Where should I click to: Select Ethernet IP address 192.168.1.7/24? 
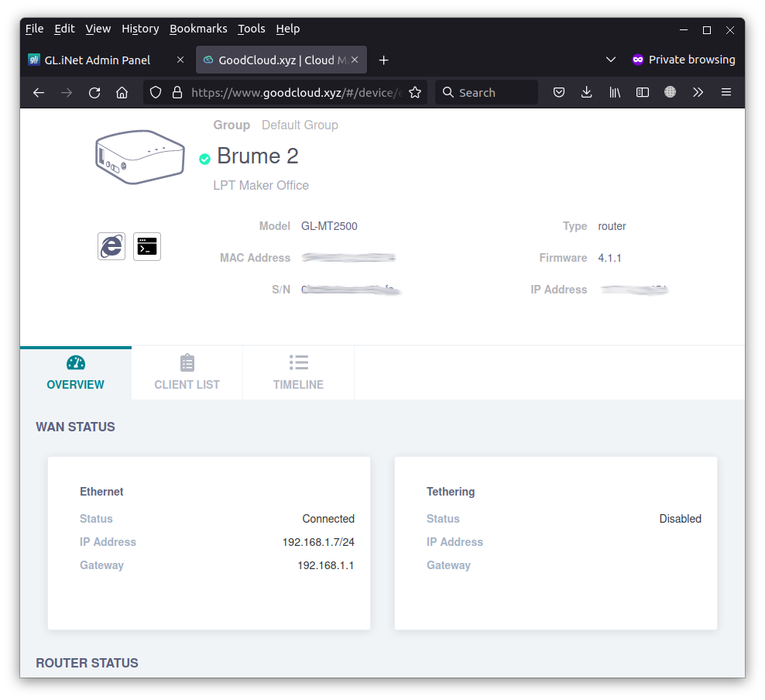(x=318, y=543)
